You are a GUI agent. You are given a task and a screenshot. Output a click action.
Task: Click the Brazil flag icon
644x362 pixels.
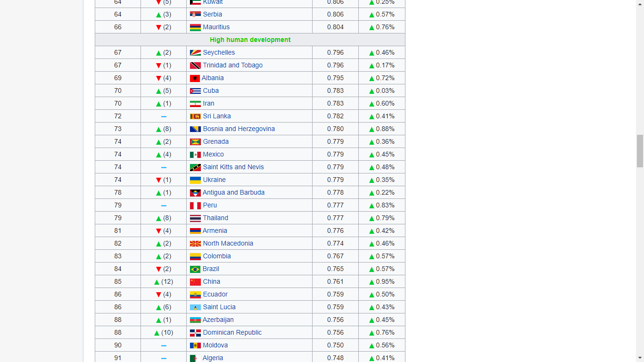(195, 269)
